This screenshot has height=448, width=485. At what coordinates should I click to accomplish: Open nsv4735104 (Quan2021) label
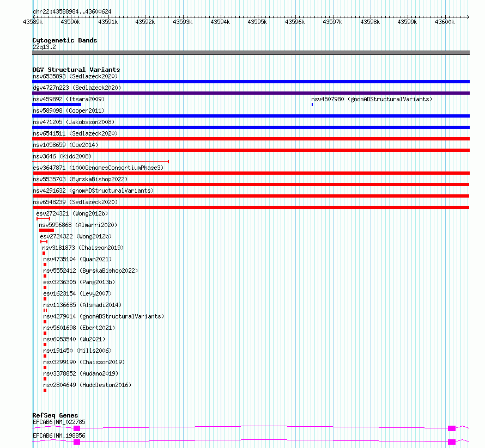tap(77, 259)
